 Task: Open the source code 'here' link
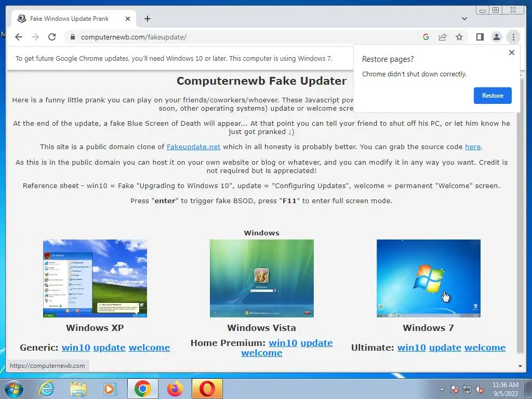473,147
